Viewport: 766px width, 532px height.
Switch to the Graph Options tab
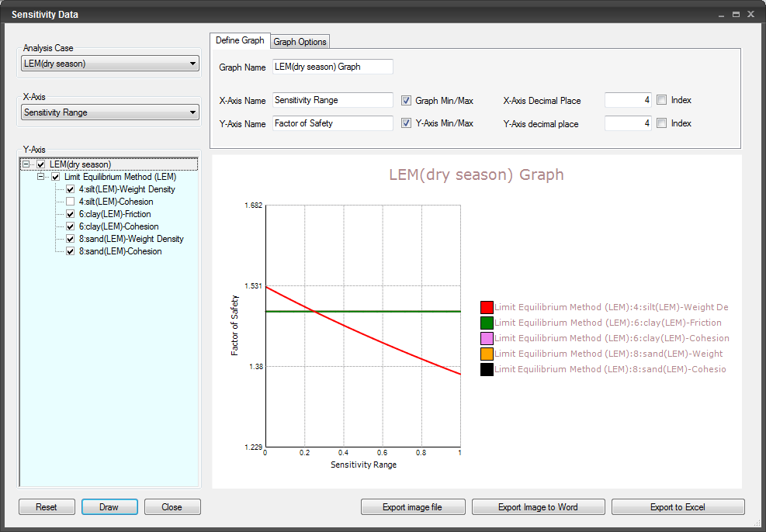pyautogui.click(x=300, y=41)
